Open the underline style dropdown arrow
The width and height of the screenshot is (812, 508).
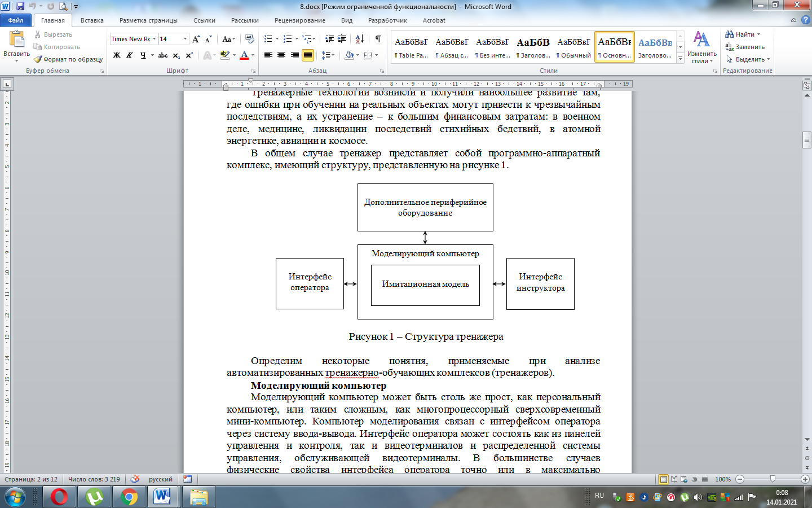(x=152, y=55)
